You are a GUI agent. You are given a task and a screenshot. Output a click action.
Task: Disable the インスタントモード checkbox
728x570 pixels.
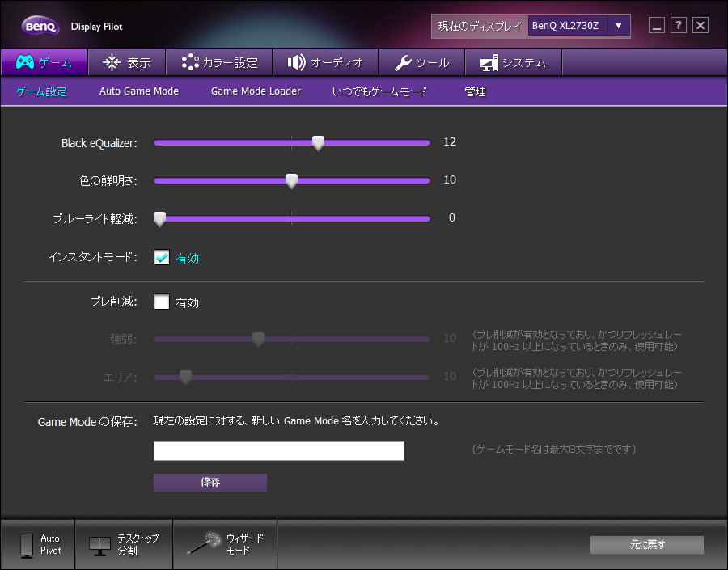point(162,257)
